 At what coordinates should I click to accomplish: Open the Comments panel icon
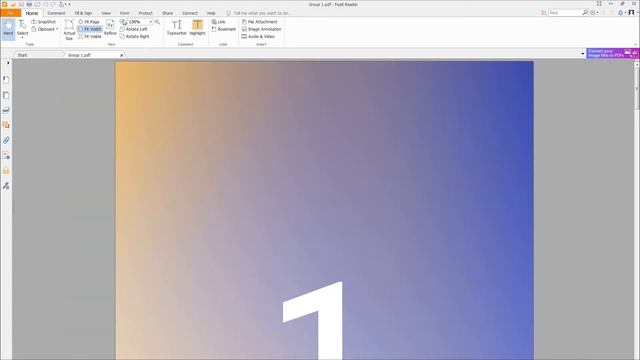[6, 125]
